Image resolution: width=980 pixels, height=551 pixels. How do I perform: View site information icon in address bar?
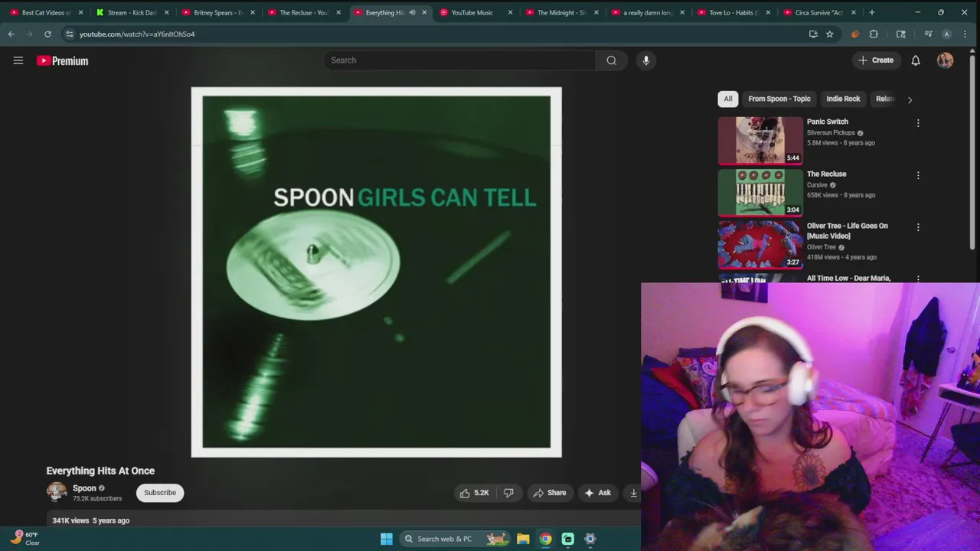tap(69, 34)
